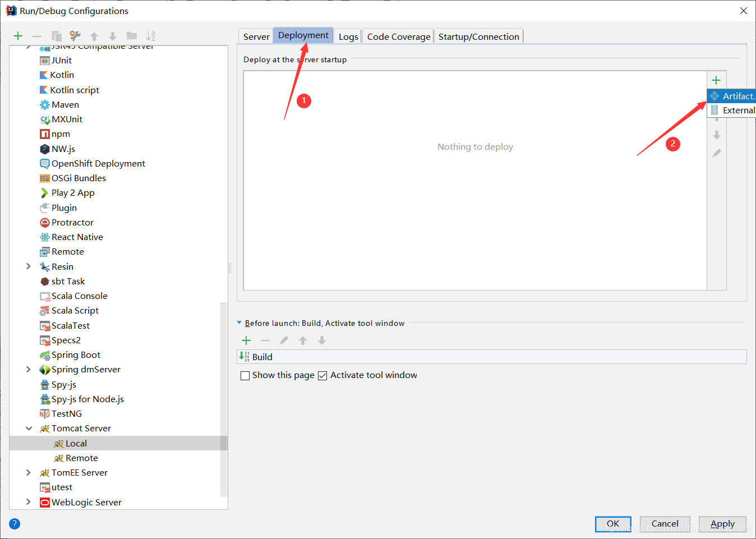This screenshot has width=756, height=539.
Task: Click the Cancel button
Action: tap(665, 524)
